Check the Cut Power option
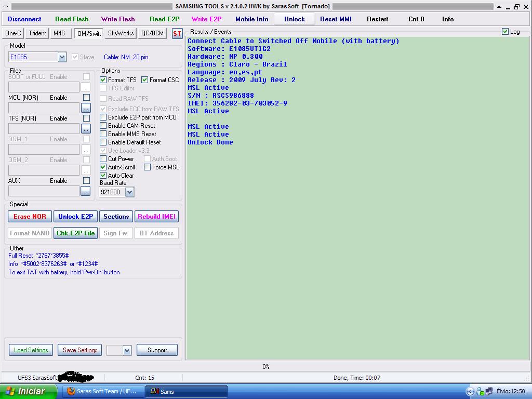This screenshot has height=399, width=532. pyautogui.click(x=103, y=159)
